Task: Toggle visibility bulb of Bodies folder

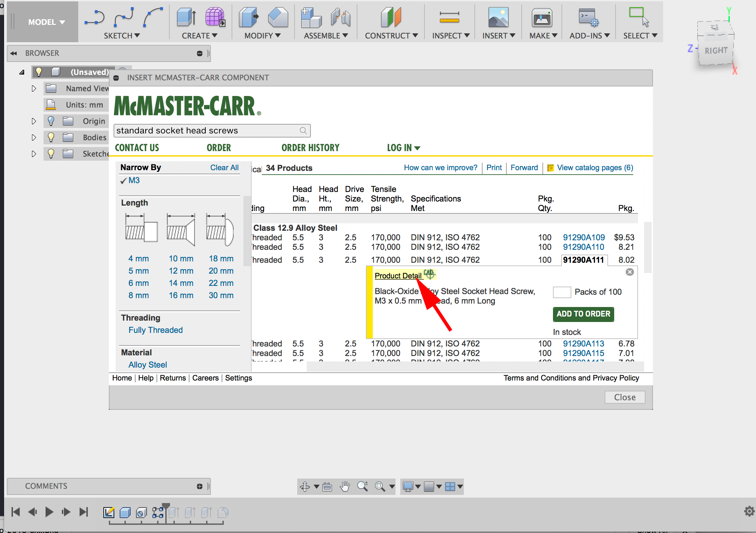Action: (x=51, y=137)
